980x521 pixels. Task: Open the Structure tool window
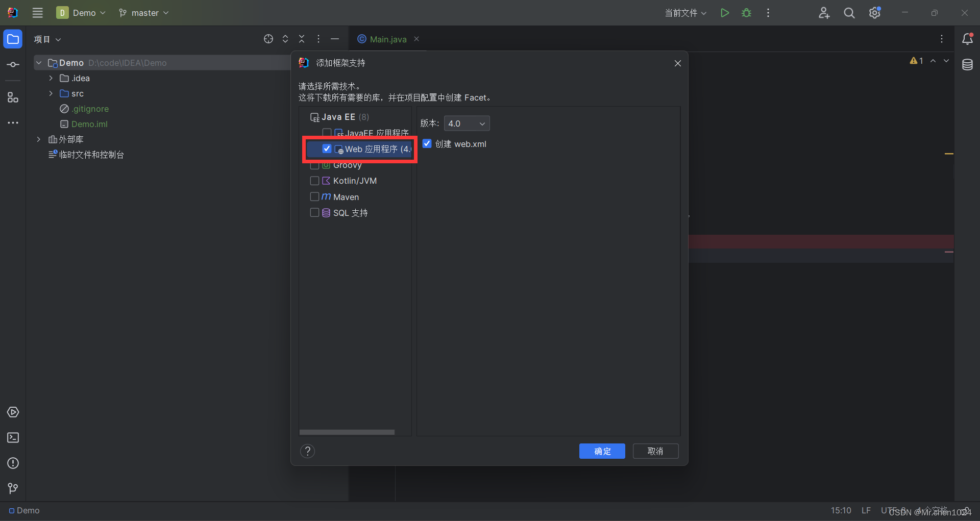tap(13, 97)
